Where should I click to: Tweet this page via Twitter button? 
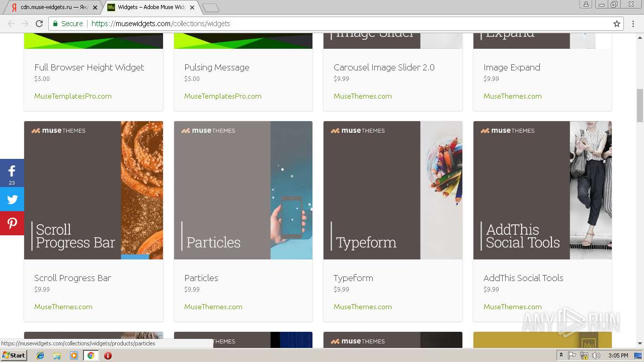click(12, 200)
